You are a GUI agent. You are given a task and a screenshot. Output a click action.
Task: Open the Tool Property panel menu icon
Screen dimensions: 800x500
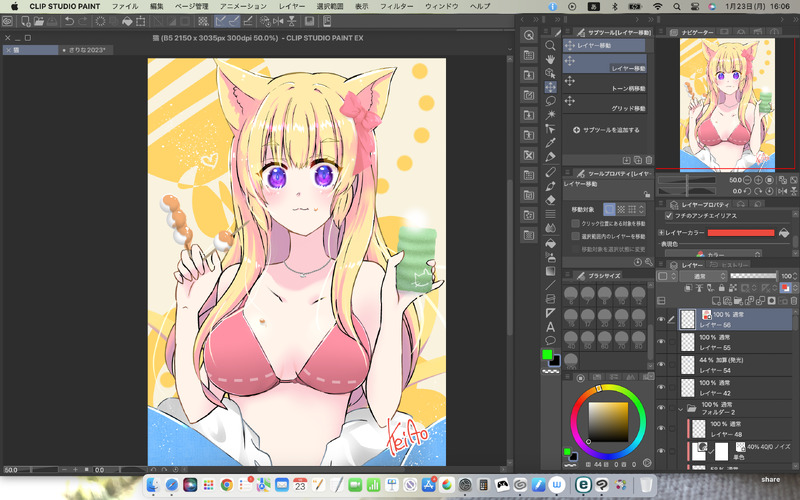[567, 173]
